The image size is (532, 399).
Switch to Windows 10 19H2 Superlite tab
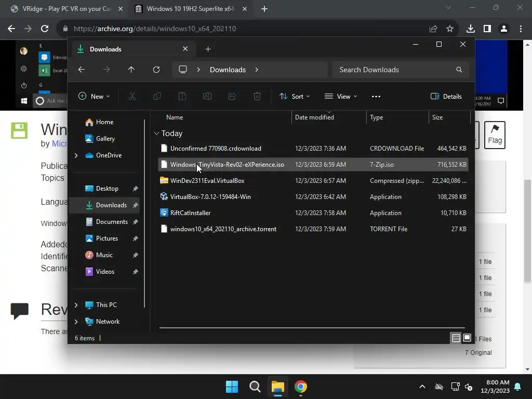coord(190,9)
